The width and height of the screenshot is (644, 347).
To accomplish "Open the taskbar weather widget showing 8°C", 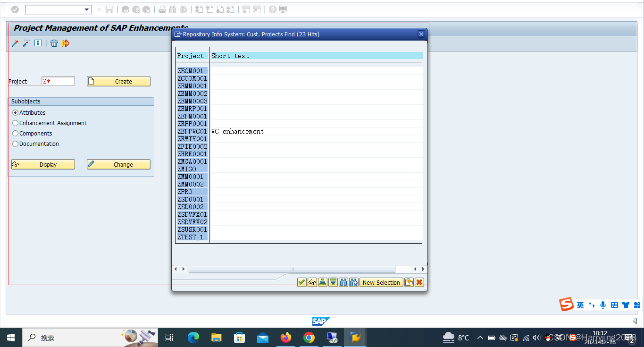I will pyautogui.click(x=456, y=338).
